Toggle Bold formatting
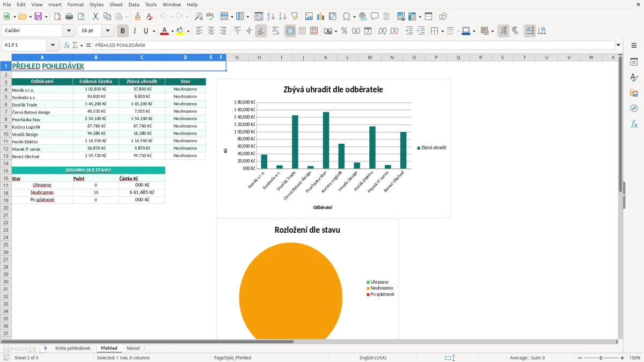This screenshot has width=644, height=362. click(123, 31)
